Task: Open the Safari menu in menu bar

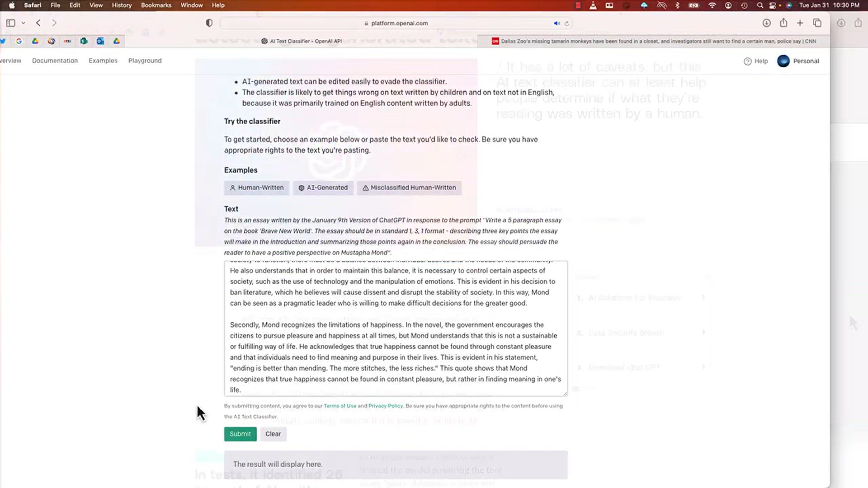Action: 33,5
